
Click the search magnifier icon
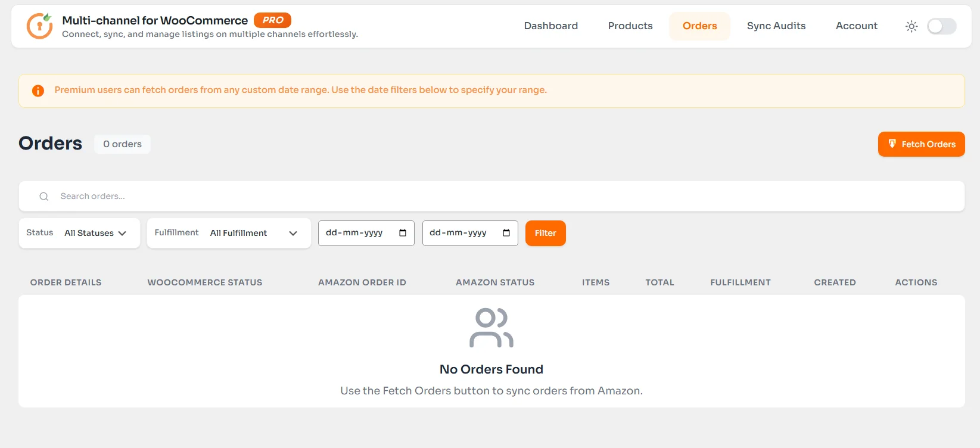coord(44,197)
